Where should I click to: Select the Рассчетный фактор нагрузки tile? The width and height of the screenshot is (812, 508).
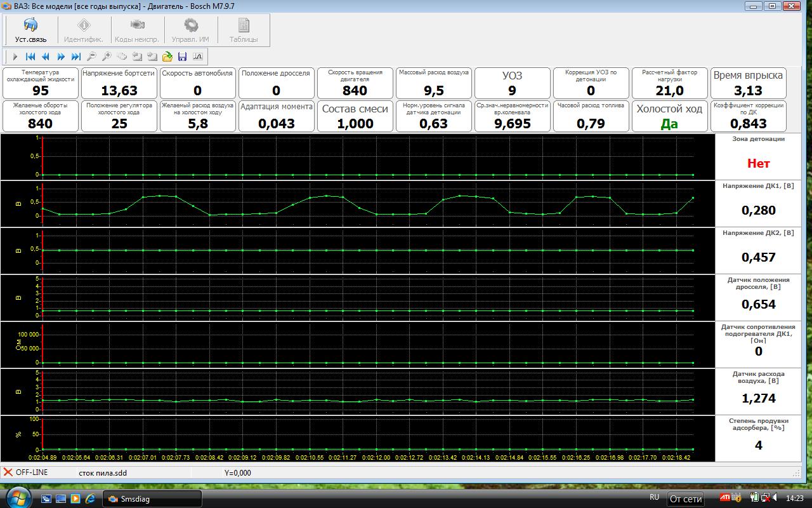(670, 83)
